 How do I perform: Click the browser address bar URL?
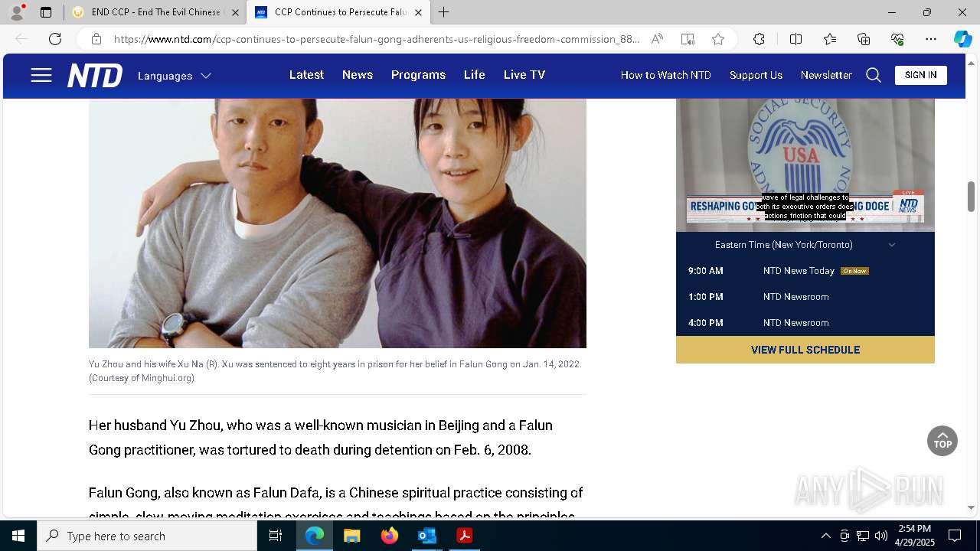tap(375, 39)
